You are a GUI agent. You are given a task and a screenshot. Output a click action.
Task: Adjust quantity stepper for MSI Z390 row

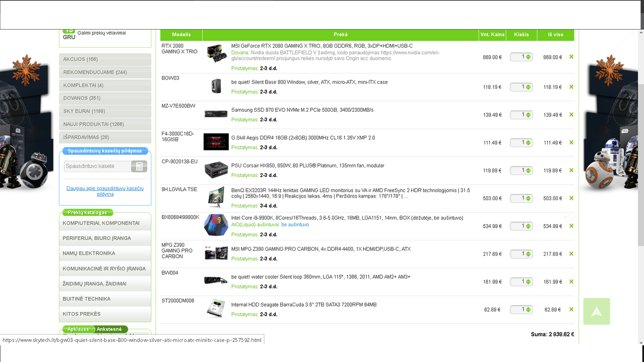coord(528,254)
